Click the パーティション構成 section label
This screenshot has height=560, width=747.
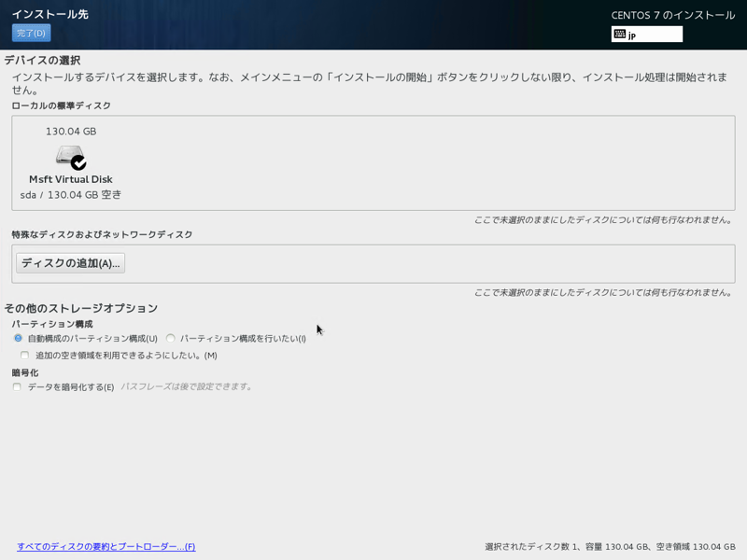[x=52, y=324]
